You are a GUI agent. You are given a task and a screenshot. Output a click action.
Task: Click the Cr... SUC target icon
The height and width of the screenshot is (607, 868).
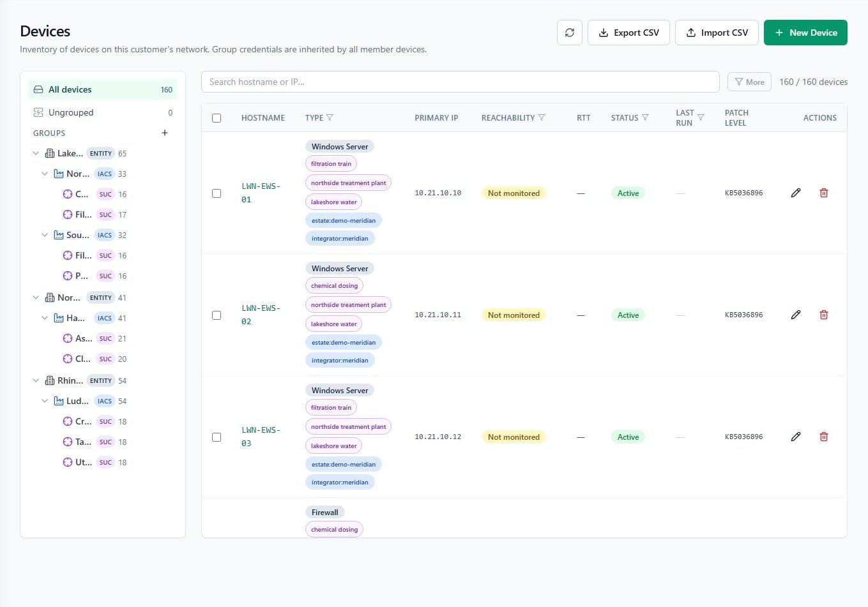68,421
